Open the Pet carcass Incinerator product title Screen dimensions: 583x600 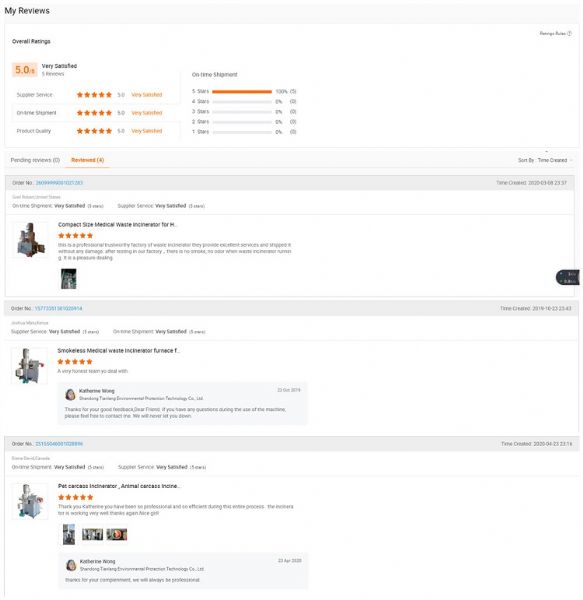[x=119, y=486]
